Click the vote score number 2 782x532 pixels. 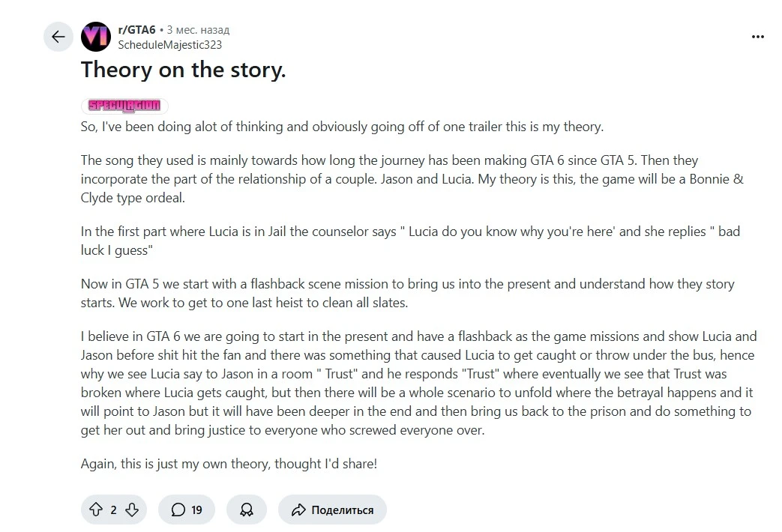(x=114, y=510)
